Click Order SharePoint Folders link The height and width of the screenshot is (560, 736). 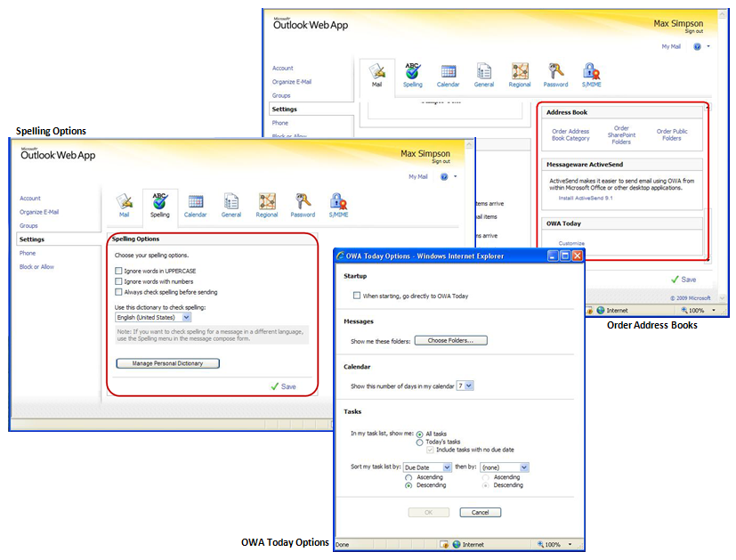(621, 134)
